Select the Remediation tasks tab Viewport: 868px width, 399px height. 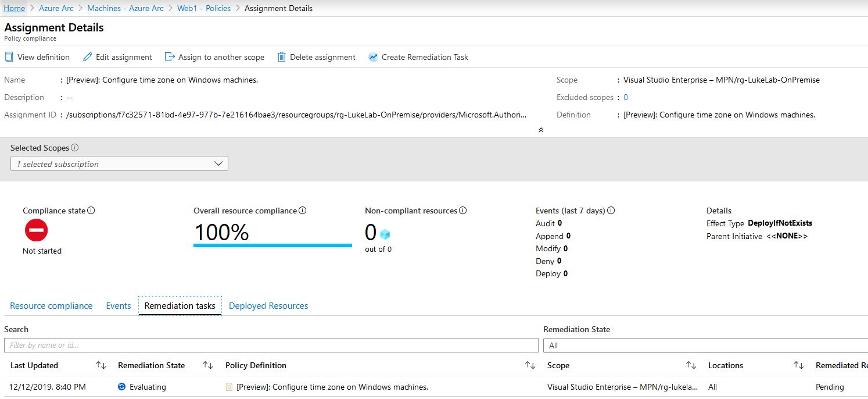(180, 306)
